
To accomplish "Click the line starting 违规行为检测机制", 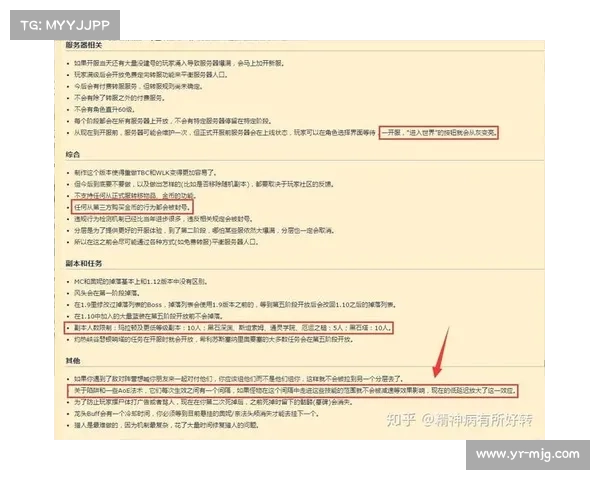I will click(163, 219).
